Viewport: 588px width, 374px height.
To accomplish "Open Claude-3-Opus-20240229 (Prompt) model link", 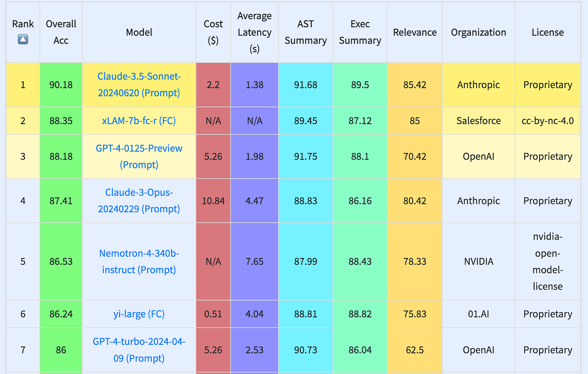I will point(139,201).
